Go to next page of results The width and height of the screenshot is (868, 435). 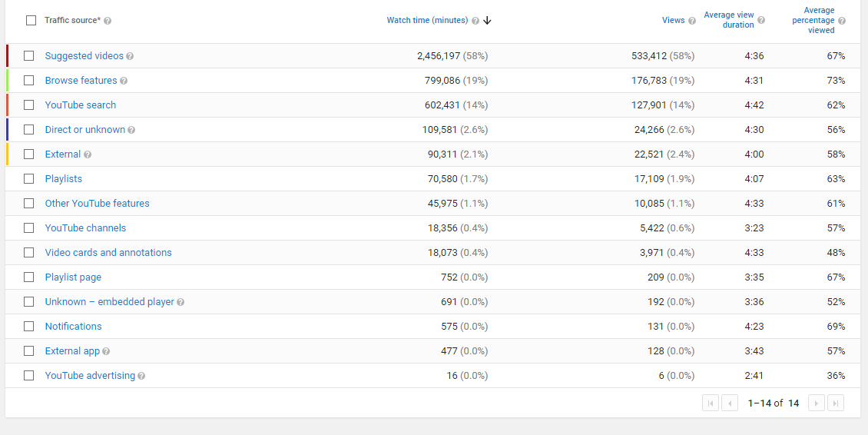[x=816, y=403]
